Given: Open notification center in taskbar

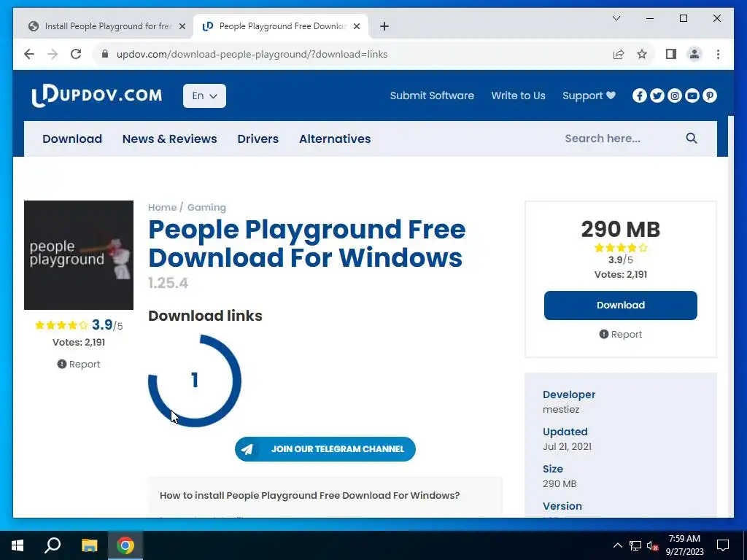Looking at the screenshot, I should [723, 545].
